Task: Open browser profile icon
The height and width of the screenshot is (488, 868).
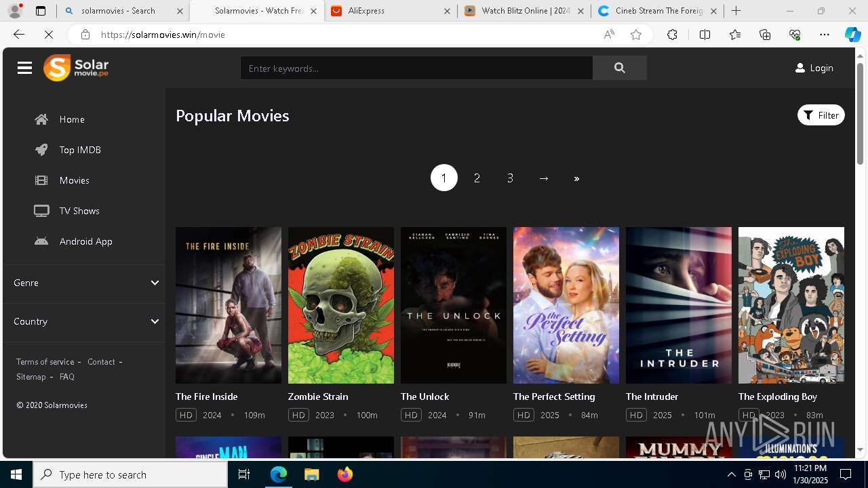Action: tap(15, 11)
